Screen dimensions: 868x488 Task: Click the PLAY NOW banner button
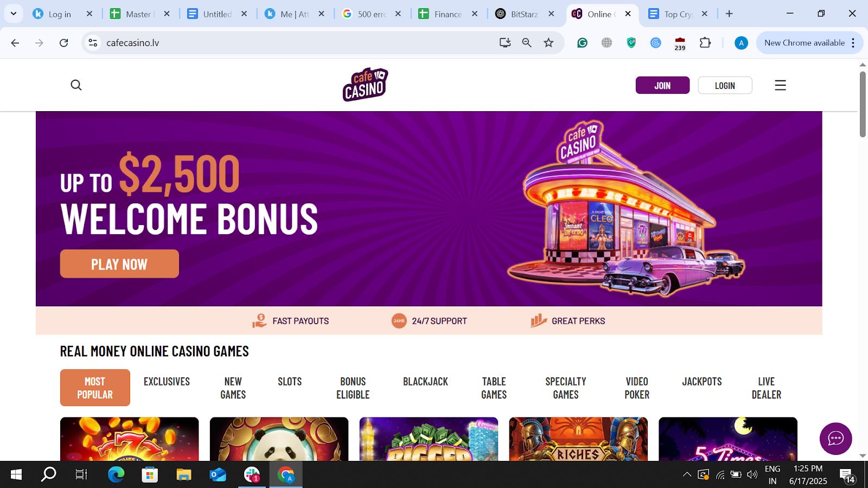coord(119,264)
